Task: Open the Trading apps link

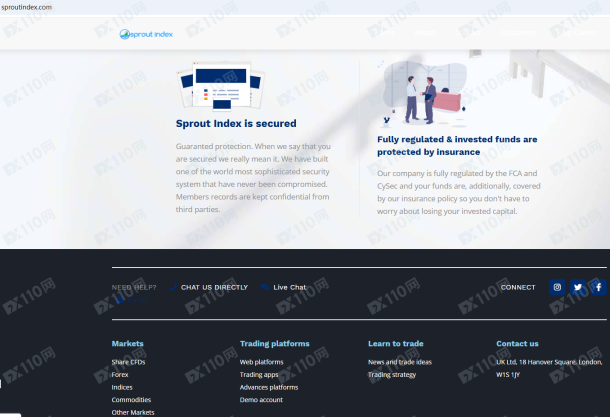Action: point(259,375)
